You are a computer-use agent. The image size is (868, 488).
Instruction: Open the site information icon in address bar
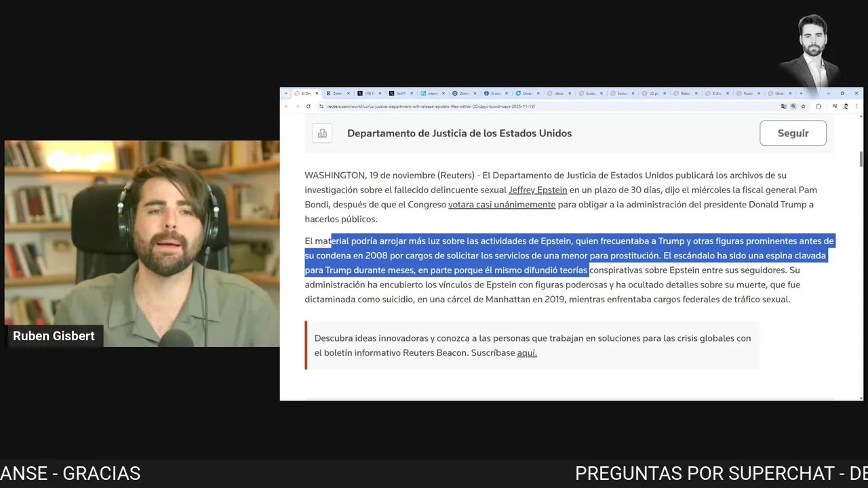[x=321, y=106]
